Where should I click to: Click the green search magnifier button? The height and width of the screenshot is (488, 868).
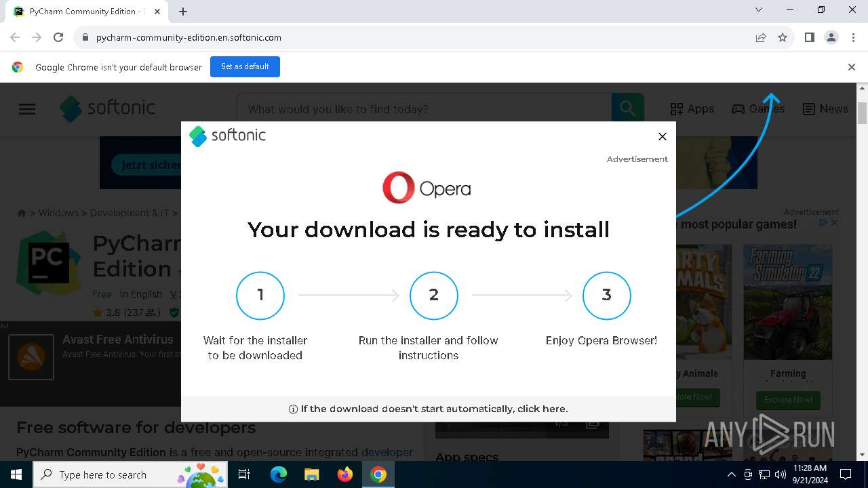coord(627,109)
